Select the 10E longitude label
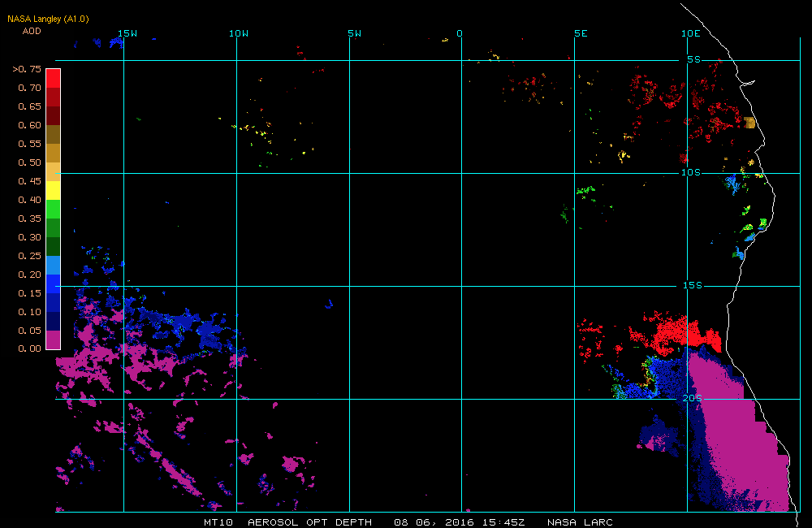 [x=691, y=33]
